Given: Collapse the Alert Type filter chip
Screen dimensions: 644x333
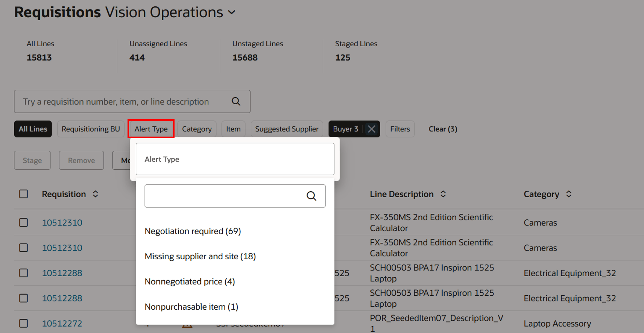Looking at the screenshot, I should [x=151, y=129].
